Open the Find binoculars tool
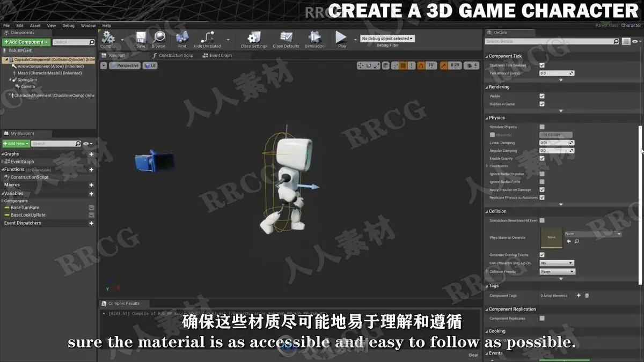Screen dimensions: 644x362 [x=182, y=38]
